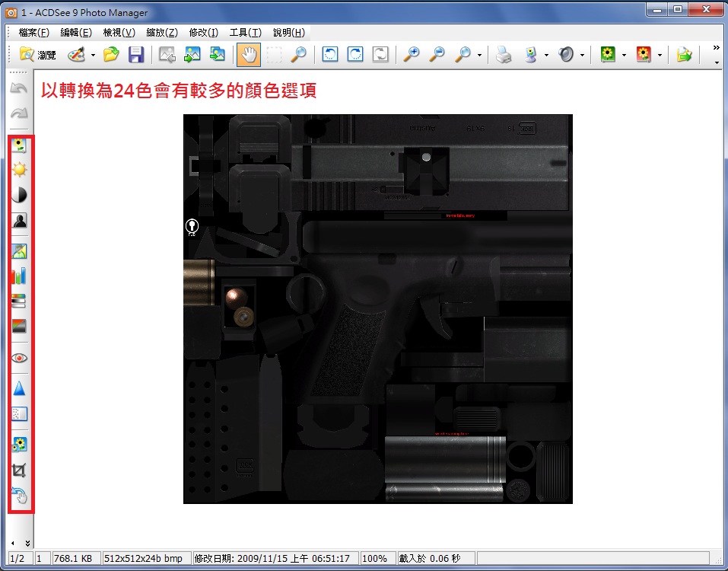Click left arrow at sidebar bottom
Image resolution: width=728 pixels, height=571 pixels.
point(12,543)
